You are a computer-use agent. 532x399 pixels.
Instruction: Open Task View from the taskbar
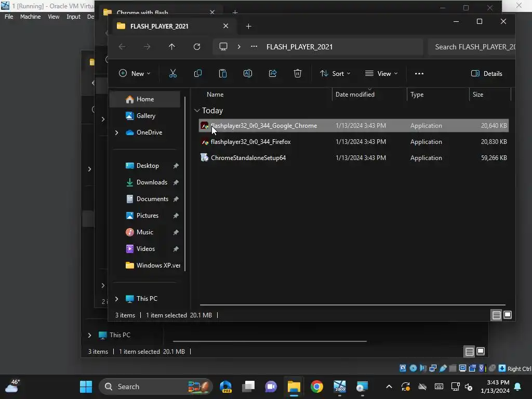[x=248, y=387]
